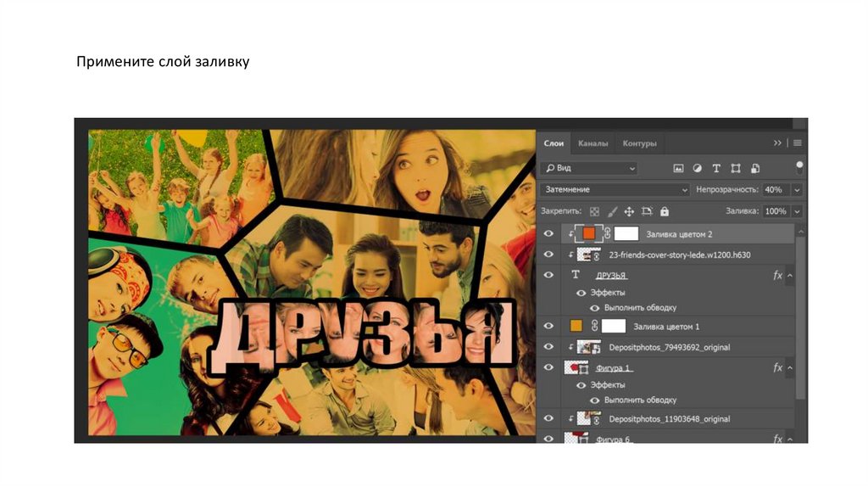Screen dimensions: 868x487
Task: Click the lock image pixels brush icon
Action: (611, 211)
